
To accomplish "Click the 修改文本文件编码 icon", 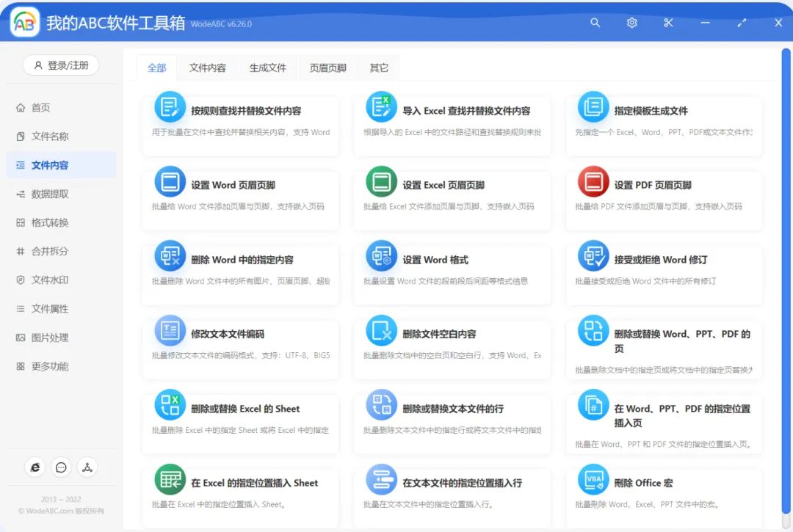I will pyautogui.click(x=170, y=330).
